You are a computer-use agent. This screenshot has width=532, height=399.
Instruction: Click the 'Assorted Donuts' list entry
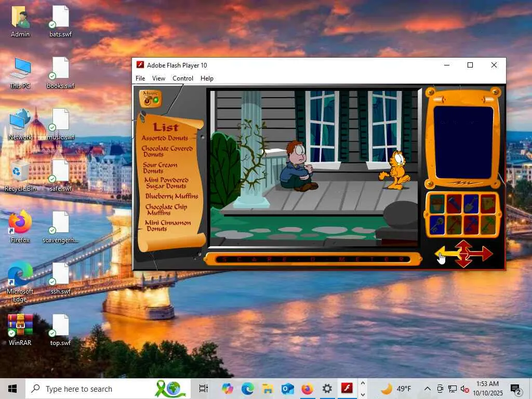pos(165,138)
